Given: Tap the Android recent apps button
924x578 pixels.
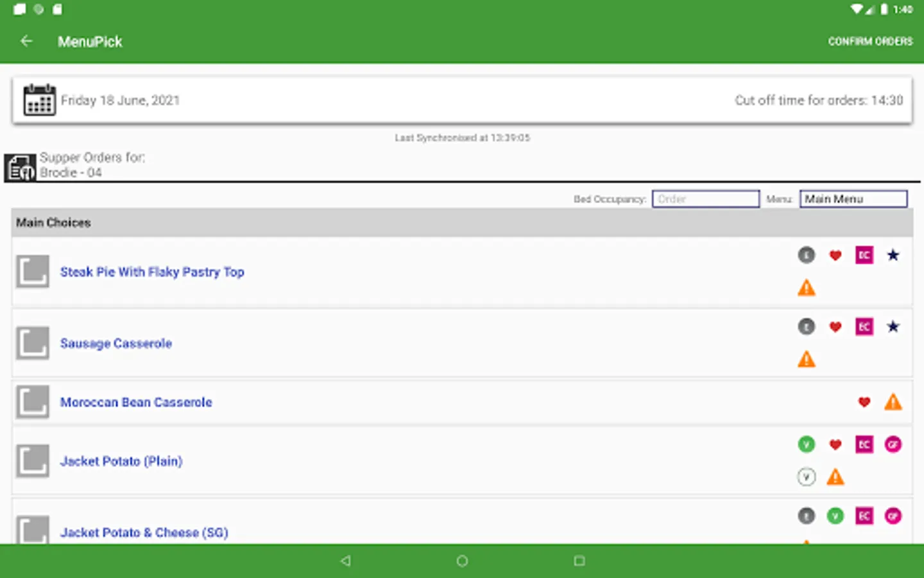Looking at the screenshot, I should coord(579,561).
